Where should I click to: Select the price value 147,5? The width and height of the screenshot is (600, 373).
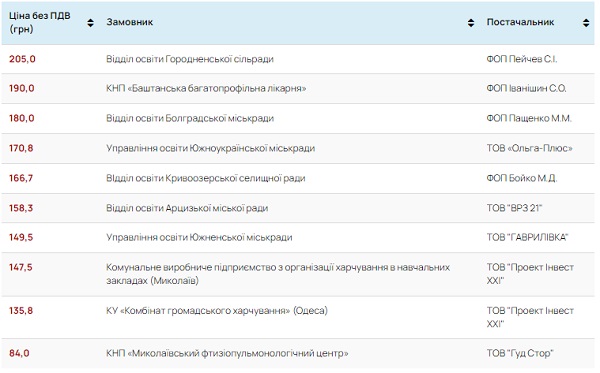pyautogui.click(x=21, y=267)
